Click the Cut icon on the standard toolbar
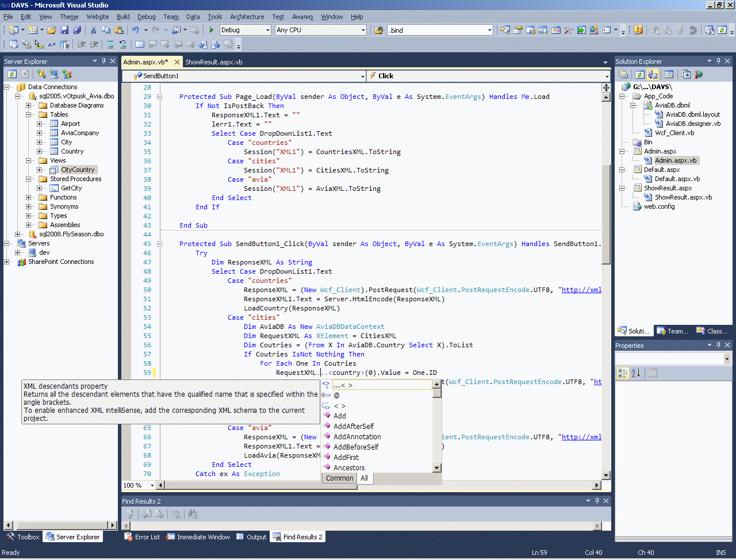The image size is (736, 560). [x=94, y=29]
